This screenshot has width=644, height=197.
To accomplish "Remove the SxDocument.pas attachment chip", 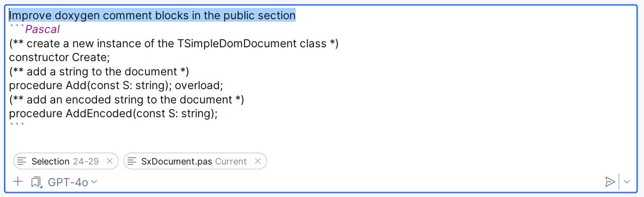I will click(258, 161).
